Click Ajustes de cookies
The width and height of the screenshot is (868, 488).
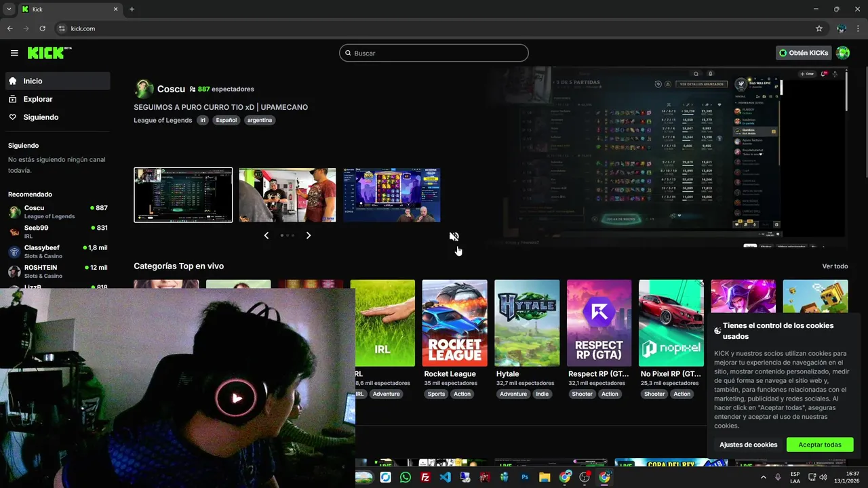(749, 445)
